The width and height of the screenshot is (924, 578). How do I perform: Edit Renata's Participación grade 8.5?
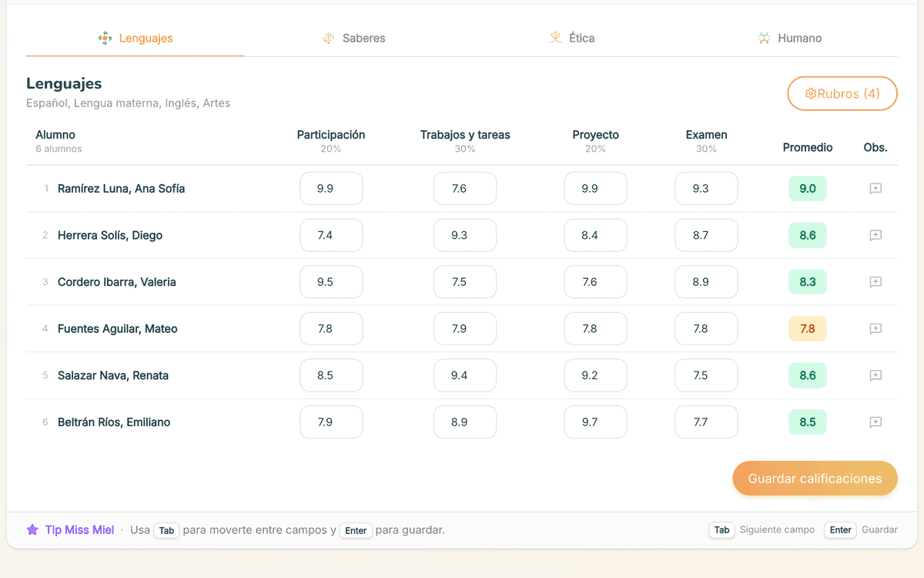click(x=331, y=375)
